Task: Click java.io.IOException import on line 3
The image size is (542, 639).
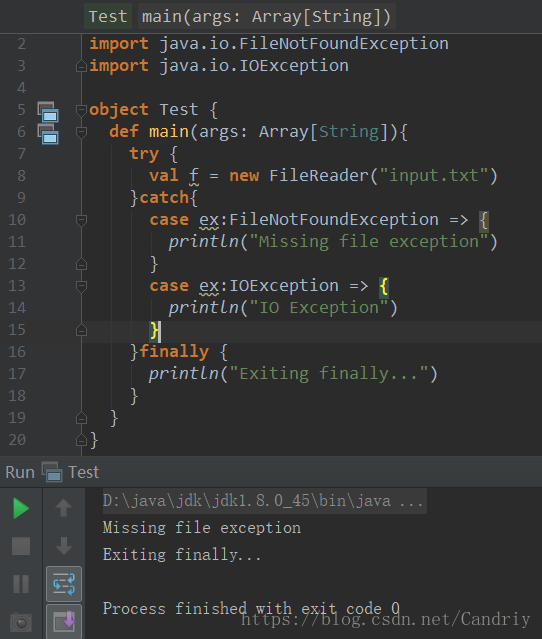Action: pyautogui.click(x=254, y=66)
